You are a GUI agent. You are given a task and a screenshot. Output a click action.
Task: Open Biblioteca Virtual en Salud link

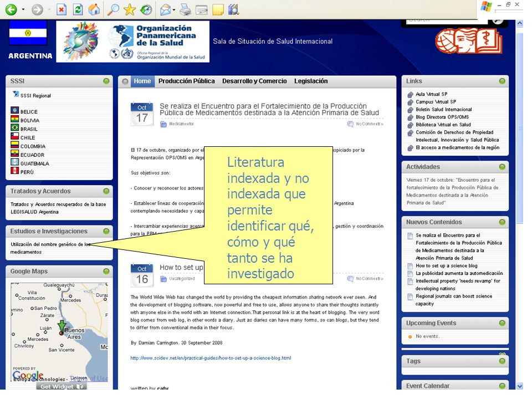[443, 125]
